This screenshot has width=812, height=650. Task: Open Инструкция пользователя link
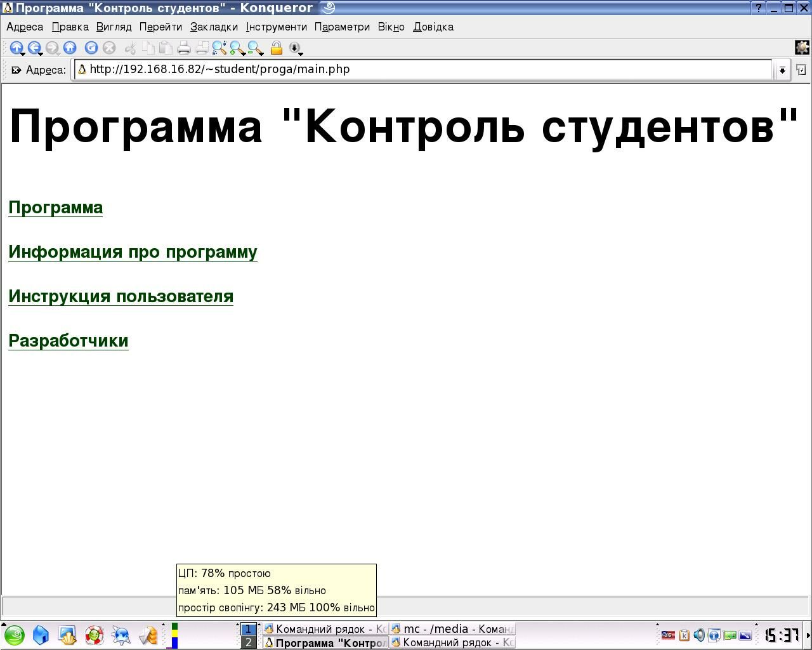pyautogui.click(x=121, y=296)
